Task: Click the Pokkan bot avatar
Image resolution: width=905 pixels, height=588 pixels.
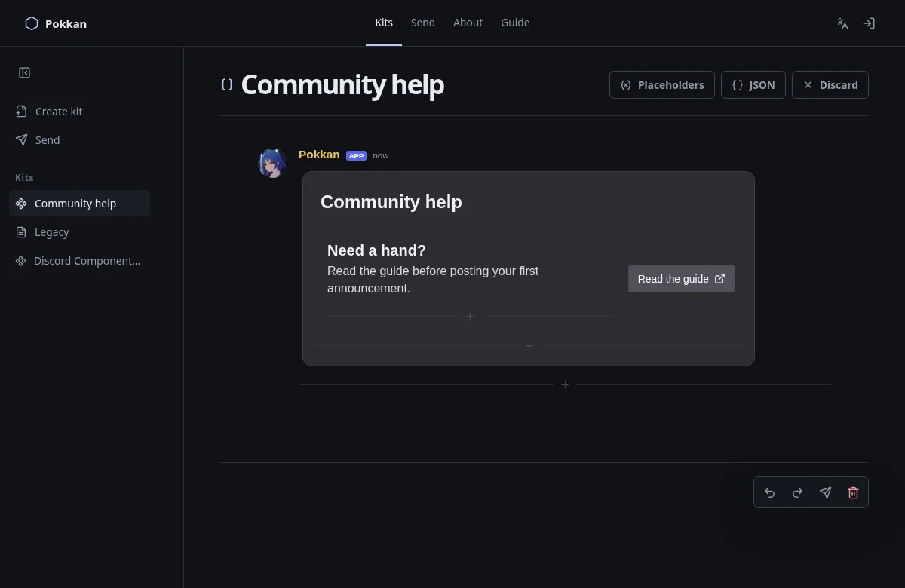Action: 271,163
